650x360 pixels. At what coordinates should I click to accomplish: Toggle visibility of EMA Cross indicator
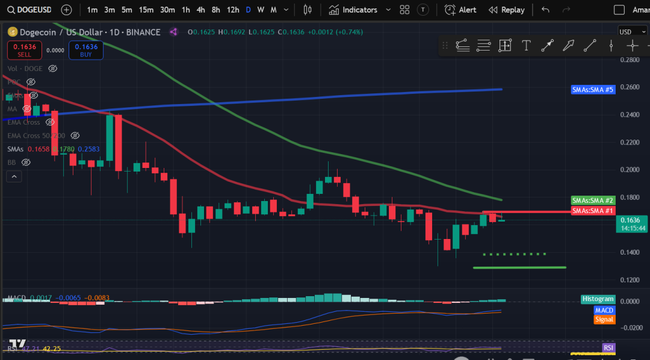point(50,122)
